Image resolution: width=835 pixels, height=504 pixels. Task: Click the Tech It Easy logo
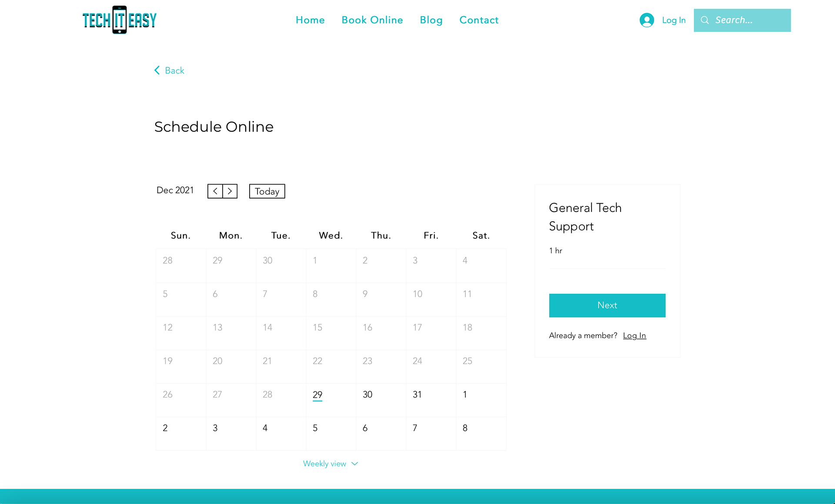[120, 20]
